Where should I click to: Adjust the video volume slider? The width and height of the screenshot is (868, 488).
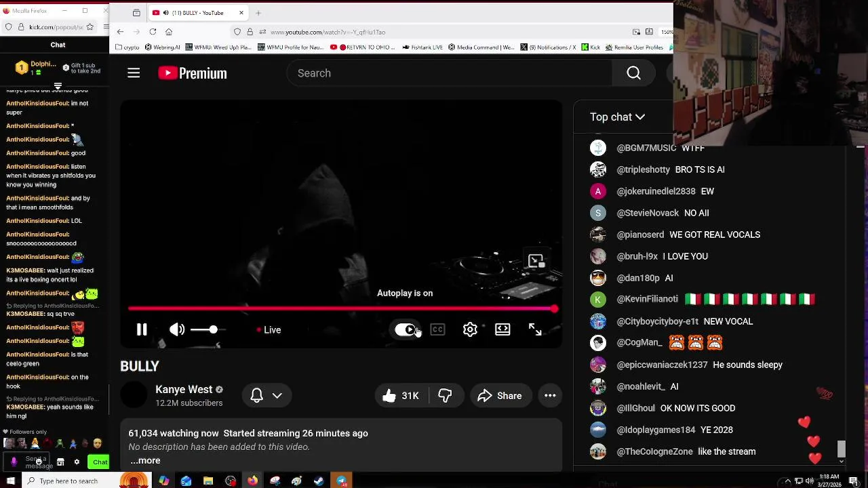(208, 329)
